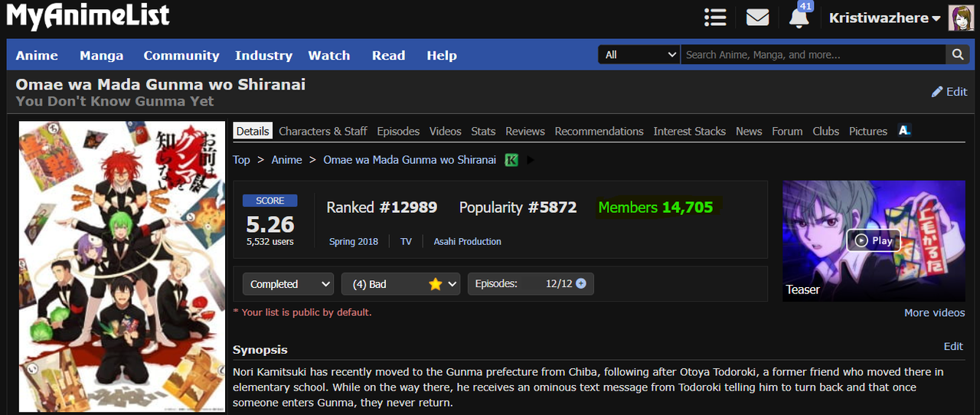Select the Details tab
The width and height of the screenshot is (980, 415).
point(253,131)
